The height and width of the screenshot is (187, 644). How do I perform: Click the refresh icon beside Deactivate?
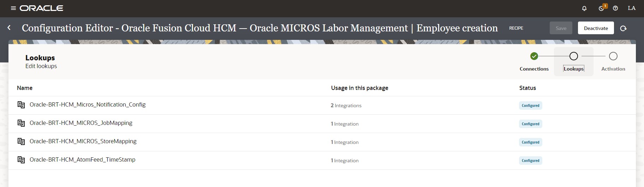pyautogui.click(x=624, y=28)
